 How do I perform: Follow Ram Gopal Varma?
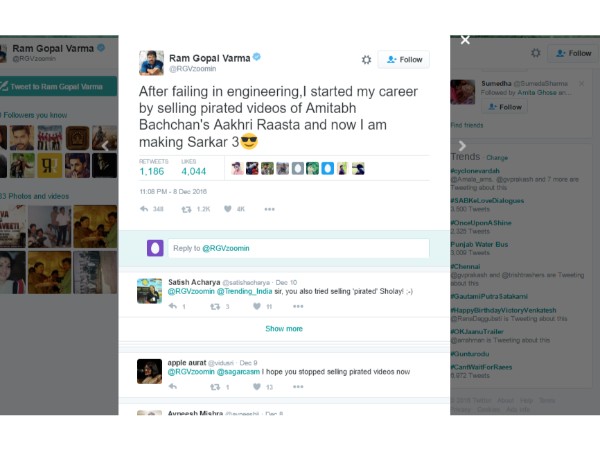pyautogui.click(x=404, y=60)
